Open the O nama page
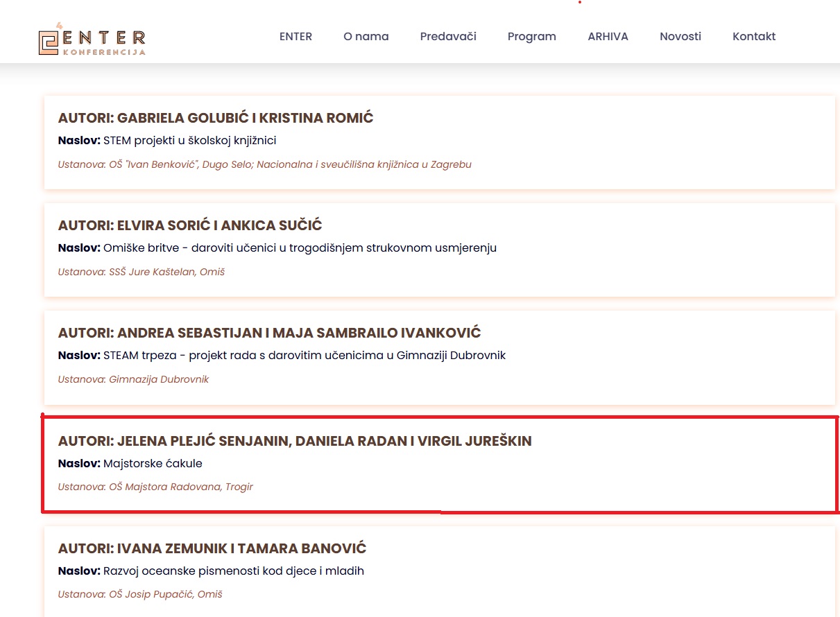The image size is (840, 617). (x=366, y=37)
